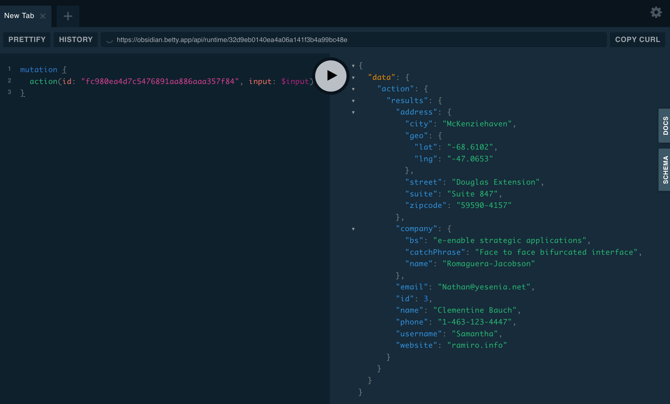The height and width of the screenshot is (404, 670).
Task: Click the "Douglas Extension" street value
Action: click(x=496, y=182)
